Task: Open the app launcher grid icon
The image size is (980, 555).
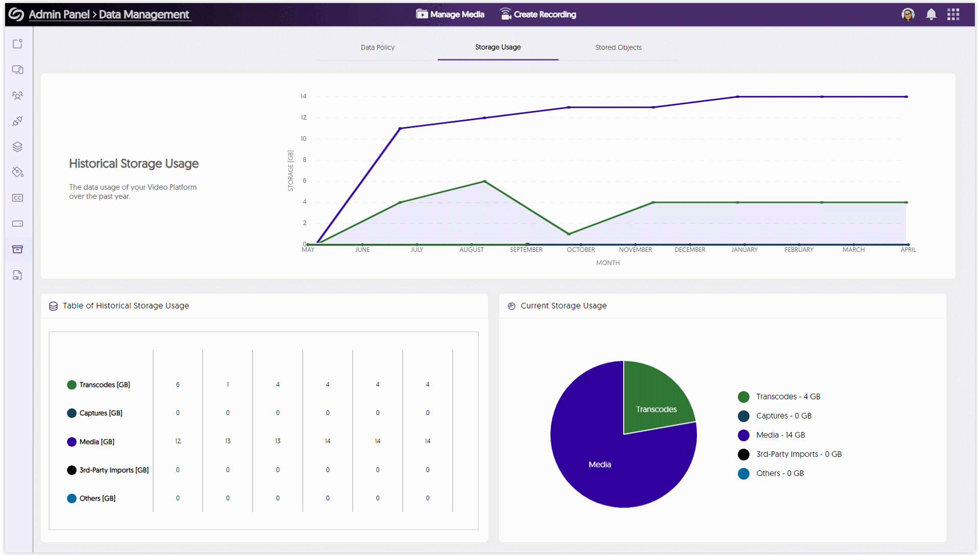Action: [x=953, y=14]
